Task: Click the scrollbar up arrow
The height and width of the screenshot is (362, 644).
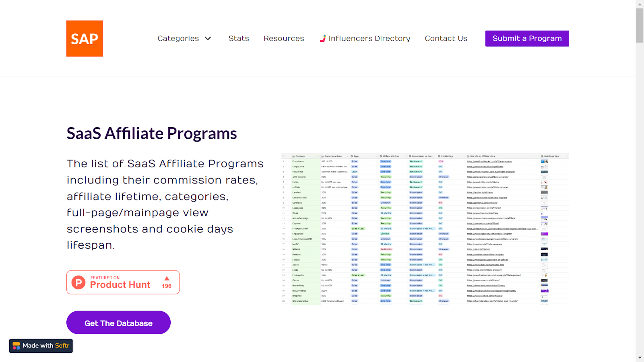Action: [640, 4]
